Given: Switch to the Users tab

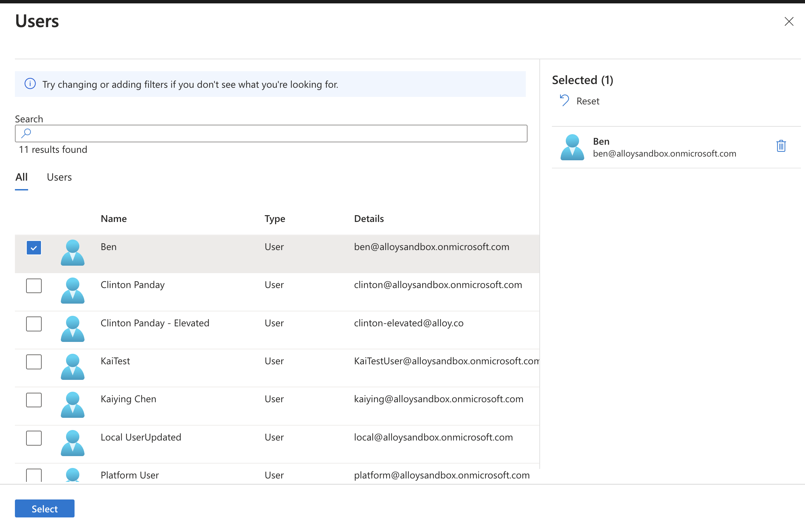Looking at the screenshot, I should coord(59,177).
